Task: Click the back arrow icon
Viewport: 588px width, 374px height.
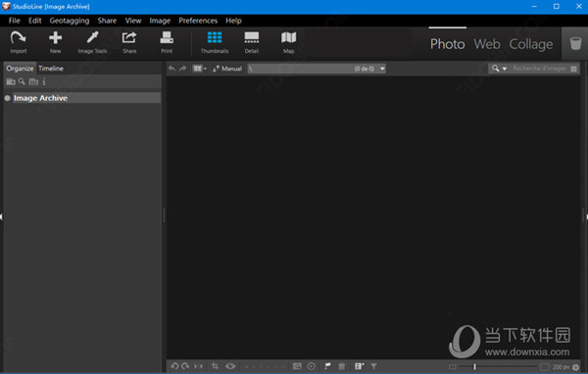Action: [171, 69]
